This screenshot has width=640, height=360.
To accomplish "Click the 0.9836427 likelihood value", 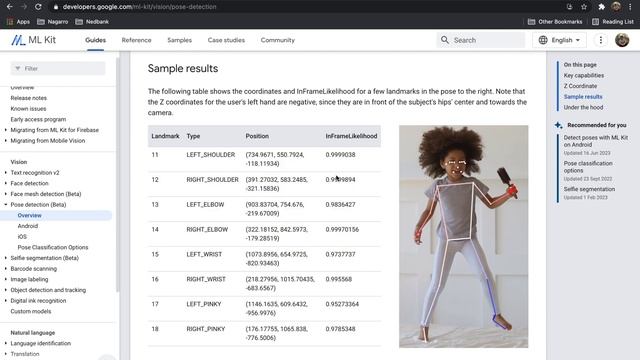I will 340,204.
